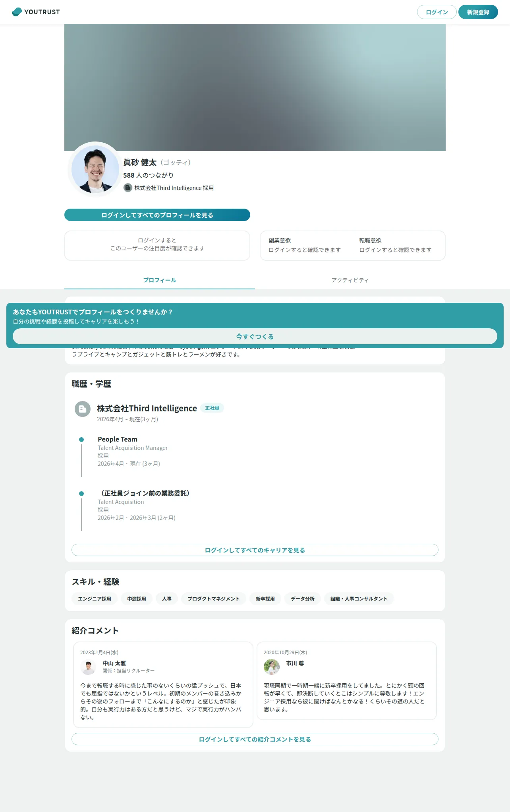Select the データ分析 skill tag
510x812 pixels.
pyautogui.click(x=303, y=599)
